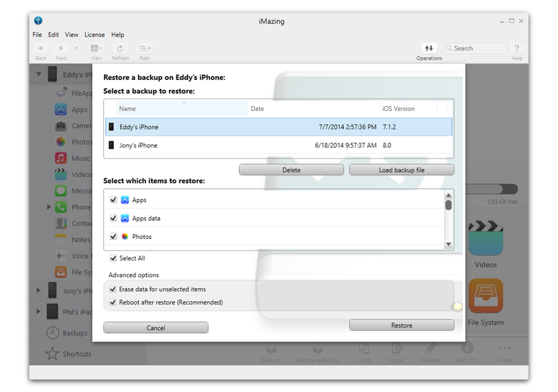Viewport: 558px width, 392px height.
Task: Select the Contacts icon in the sidebar
Action: click(x=61, y=223)
